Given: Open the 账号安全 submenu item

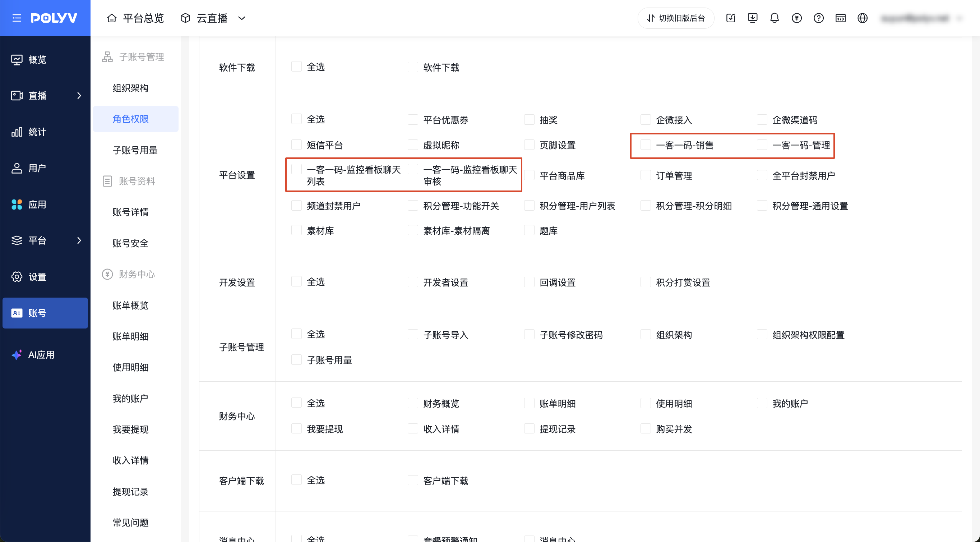Looking at the screenshot, I should coord(130,243).
